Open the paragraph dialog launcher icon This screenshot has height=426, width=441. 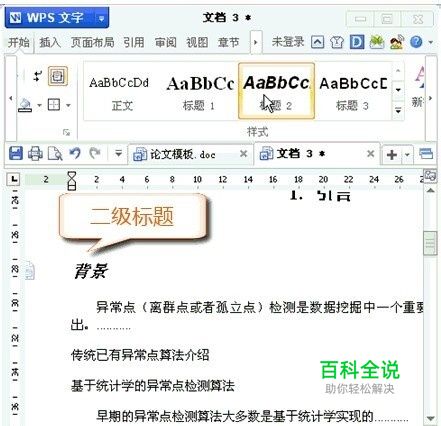pos(67,133)
